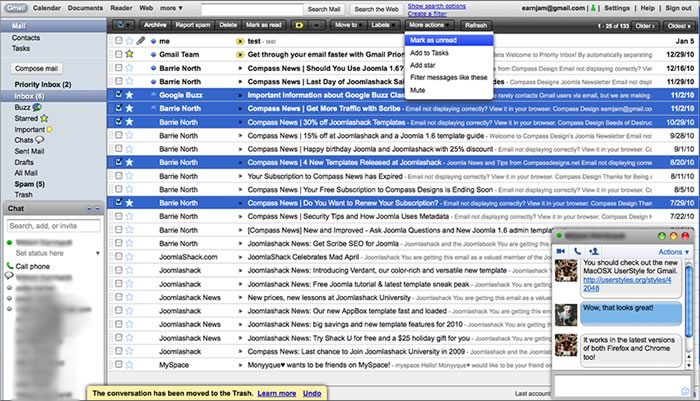This screenshot has width=700, height=401.
Task: Add people to chat via group chat icon
Action: tap(594, 251)
